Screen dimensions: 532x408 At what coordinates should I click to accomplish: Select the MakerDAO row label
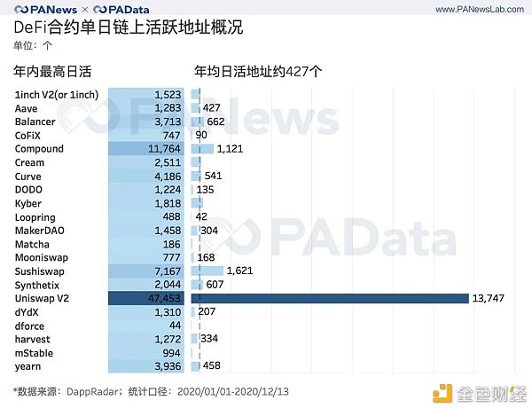[39, 231]
